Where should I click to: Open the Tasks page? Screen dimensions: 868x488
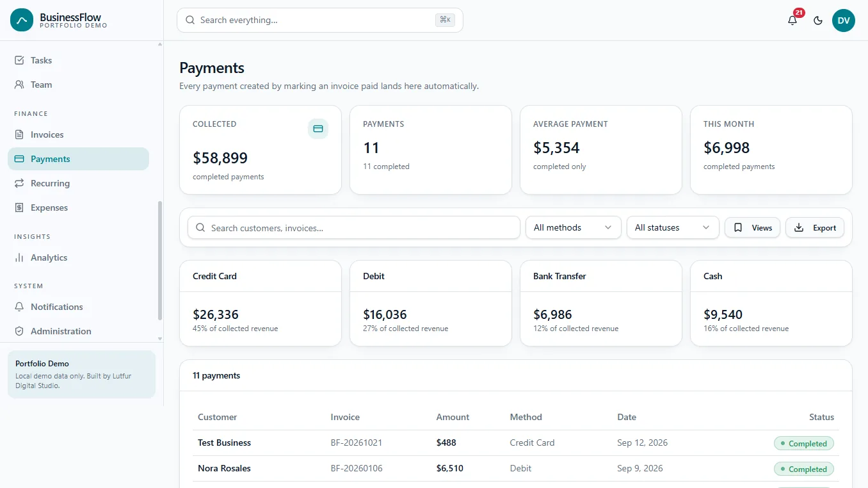click(x=78, y=60)
